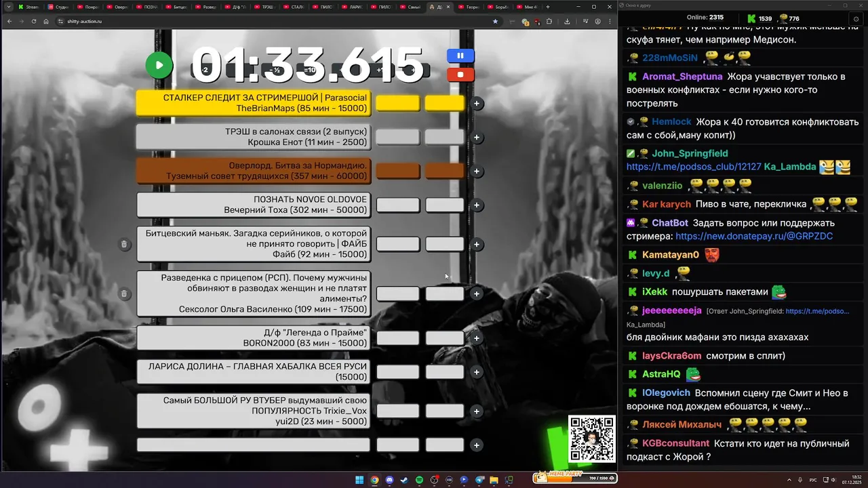The height and width of the screenshot is (488, 868).
Task: Click plus next to Разведенка с прицепом lot
Action: (x=477, y=294)
